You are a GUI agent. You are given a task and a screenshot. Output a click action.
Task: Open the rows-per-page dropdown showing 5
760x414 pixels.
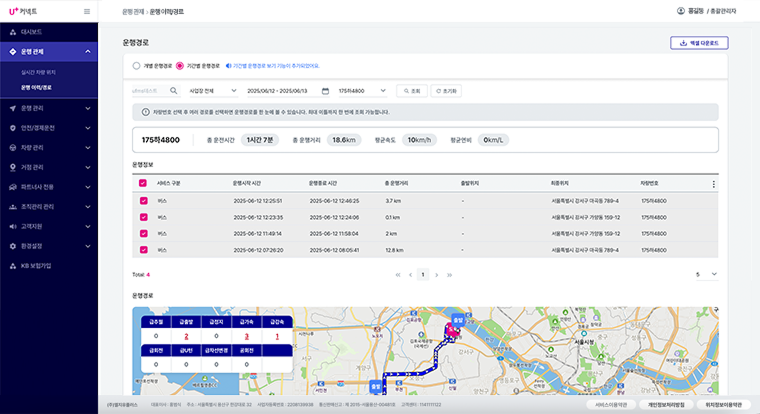(x=706, y=274)
